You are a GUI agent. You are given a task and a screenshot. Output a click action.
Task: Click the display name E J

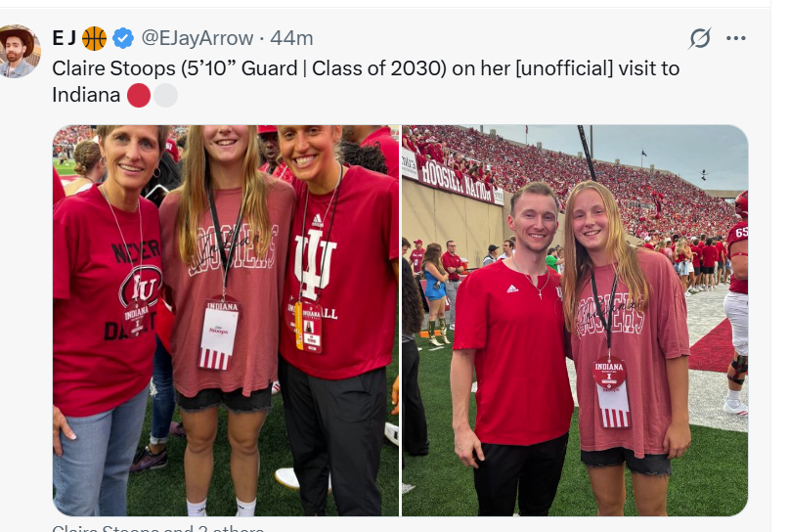(64, 38)
